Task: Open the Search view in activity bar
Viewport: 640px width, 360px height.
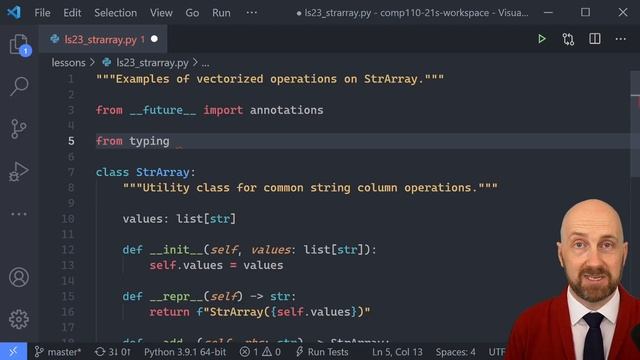Action: tap(19, 86)
